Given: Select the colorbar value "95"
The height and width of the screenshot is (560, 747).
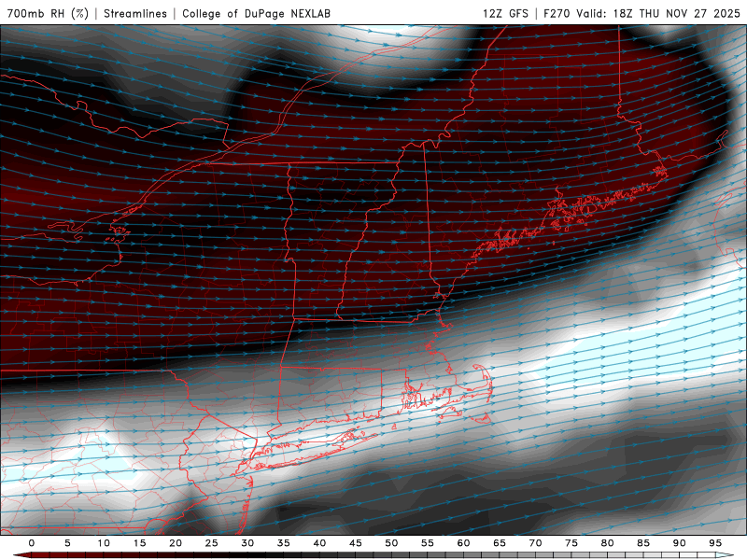Looking at the screenshot, I should 715,543.
